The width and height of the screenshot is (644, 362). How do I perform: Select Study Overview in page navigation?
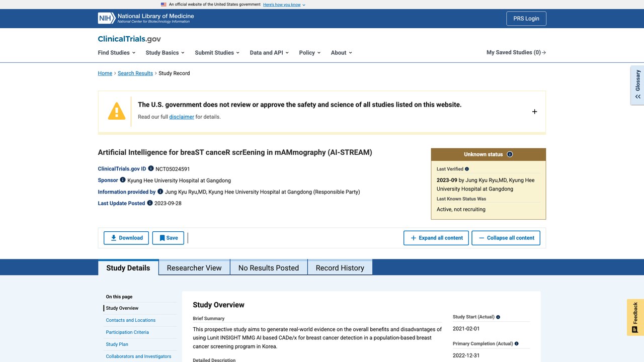(x=122, y=308)
